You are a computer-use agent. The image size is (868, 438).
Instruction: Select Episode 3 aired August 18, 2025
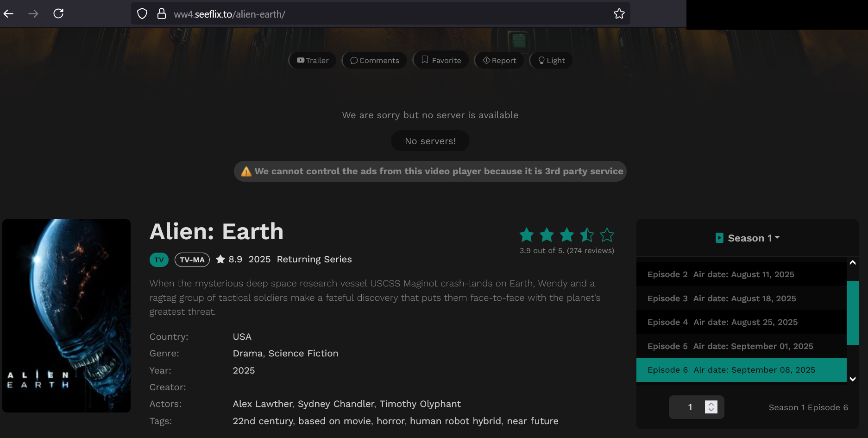click(x=741, y=298)
